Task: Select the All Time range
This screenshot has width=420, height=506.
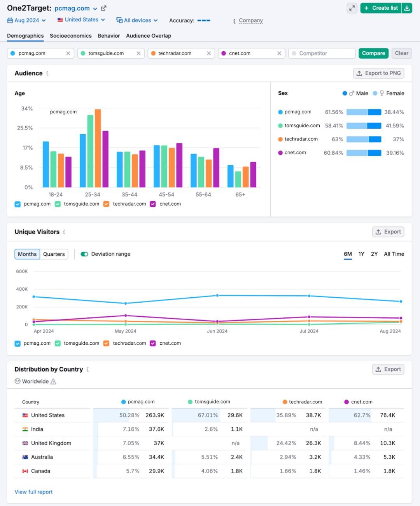Action: pos(394,254)
